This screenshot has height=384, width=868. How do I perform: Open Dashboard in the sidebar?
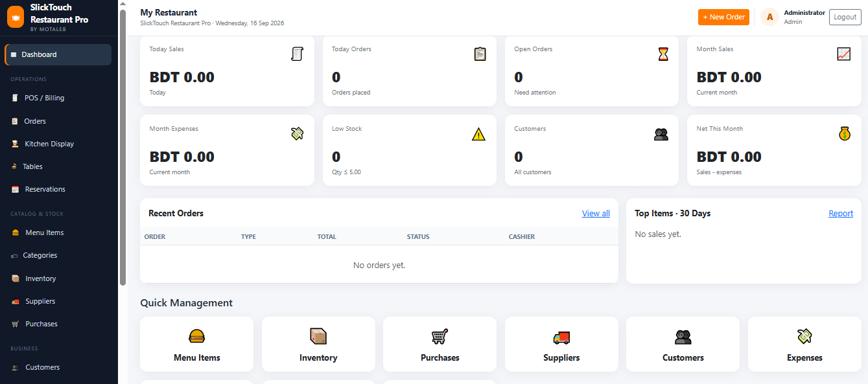[x=58, y=54]
